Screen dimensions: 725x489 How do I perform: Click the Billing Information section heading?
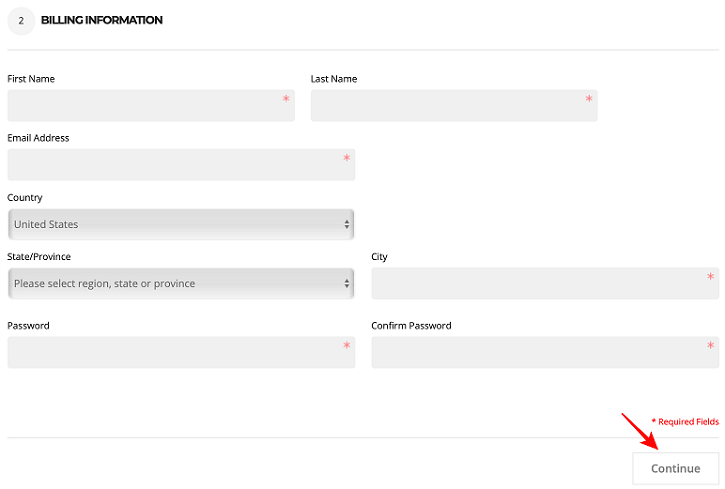click(x=102, y=20)
